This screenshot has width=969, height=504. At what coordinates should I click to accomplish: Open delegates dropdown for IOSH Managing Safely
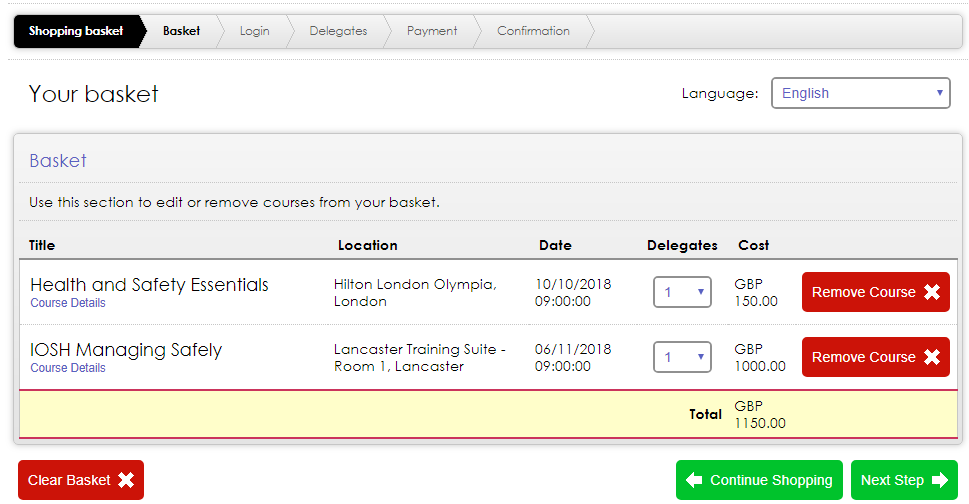[682, 357]
